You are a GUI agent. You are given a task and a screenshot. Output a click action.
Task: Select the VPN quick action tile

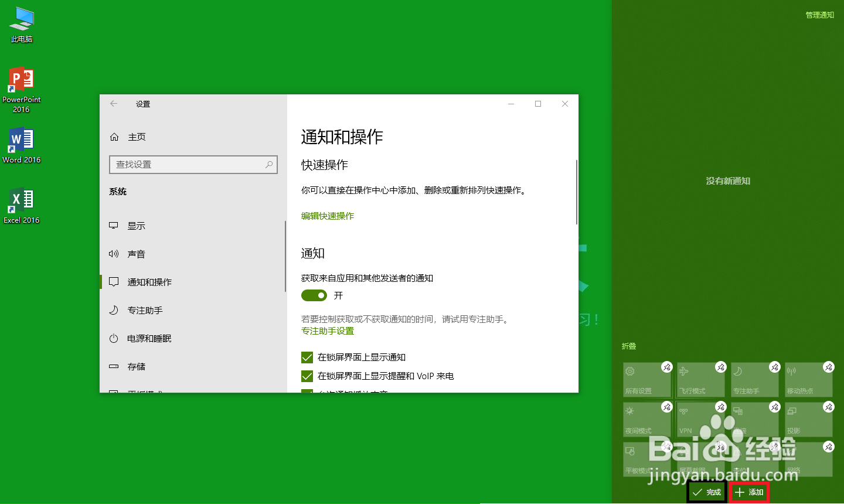pos(701,420)
